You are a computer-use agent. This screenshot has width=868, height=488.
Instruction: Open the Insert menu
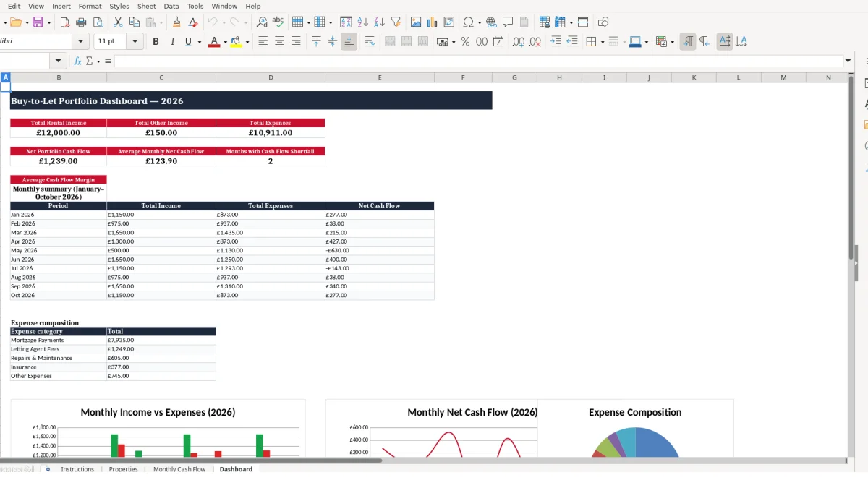point(61,6)
